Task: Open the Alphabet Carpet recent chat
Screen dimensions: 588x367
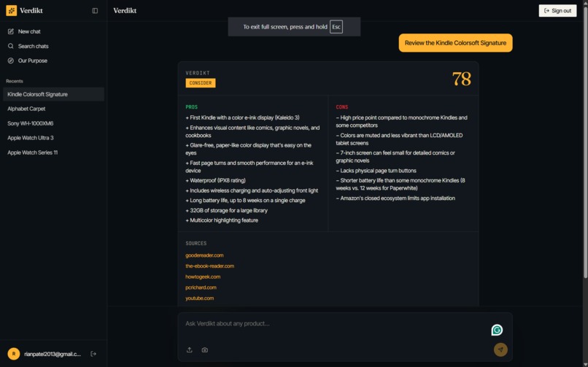Action: 53,109
